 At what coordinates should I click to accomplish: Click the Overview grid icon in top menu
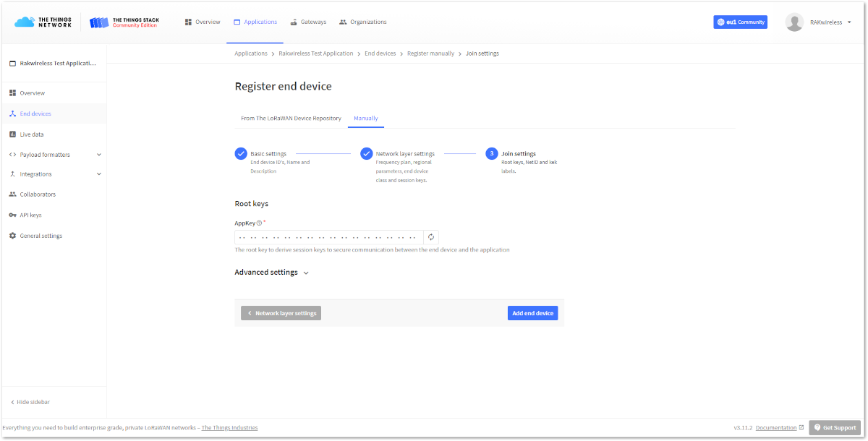point(189,22)
